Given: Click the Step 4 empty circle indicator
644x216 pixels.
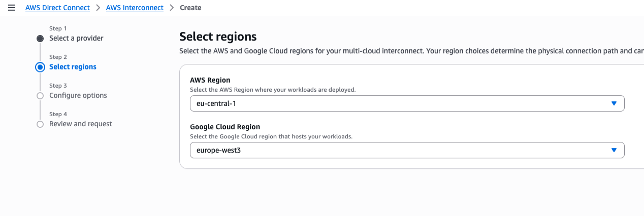Looking at the screenshot, I should [x=40, y=124].
